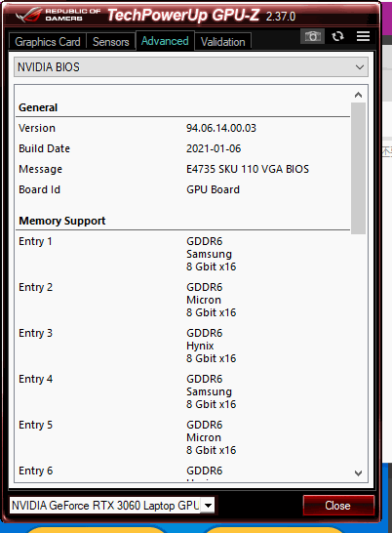Click message value E4735 SKU 110 VGA BIOS
The height and width of the screenshot is (533, 392).
click(248, 169)
